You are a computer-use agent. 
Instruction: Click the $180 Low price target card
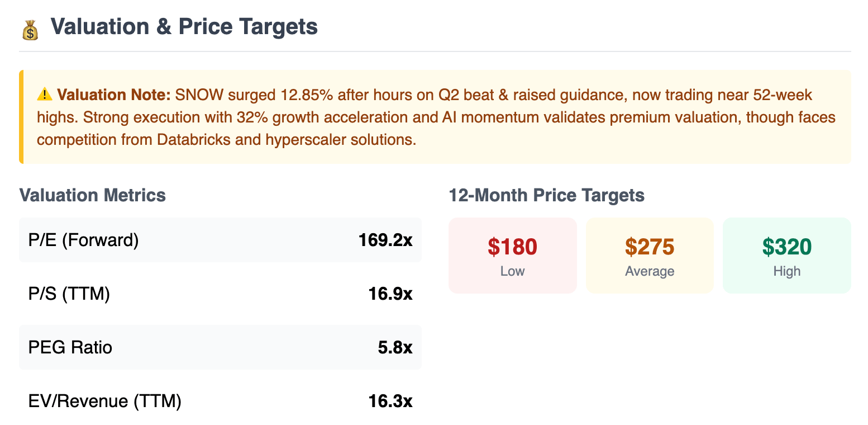coord(513,256)
